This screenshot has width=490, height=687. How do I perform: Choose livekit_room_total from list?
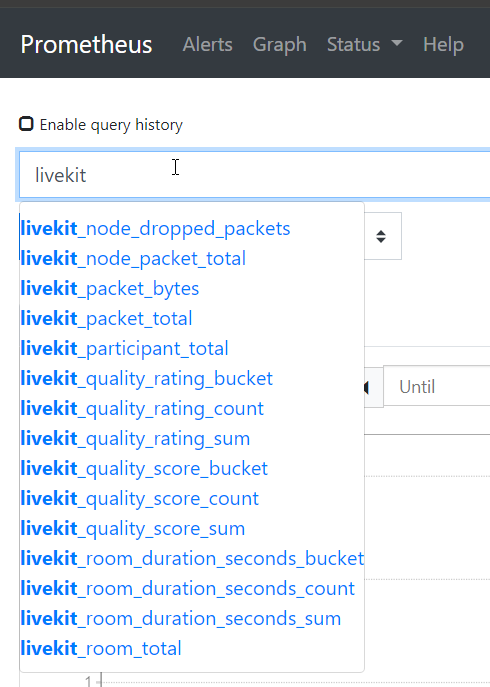(192, 648)
